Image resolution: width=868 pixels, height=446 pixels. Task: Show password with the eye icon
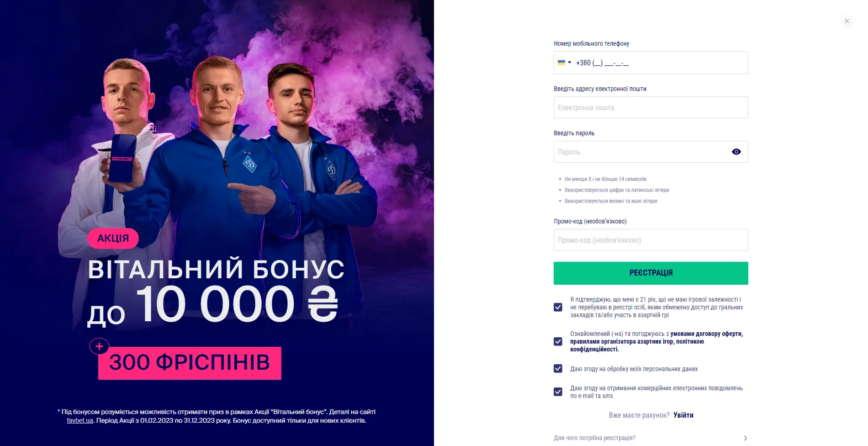click(x=736, y=152)
